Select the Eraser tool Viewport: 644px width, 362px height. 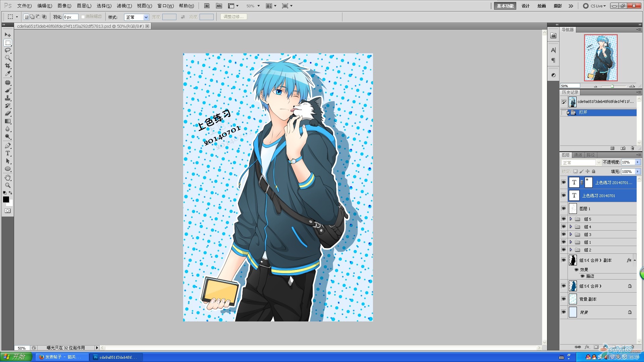(x=8, y=113)
